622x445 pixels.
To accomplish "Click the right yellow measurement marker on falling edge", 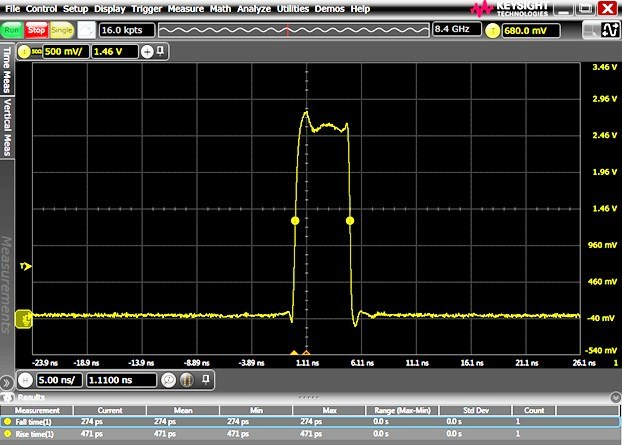I will (350, 221).
